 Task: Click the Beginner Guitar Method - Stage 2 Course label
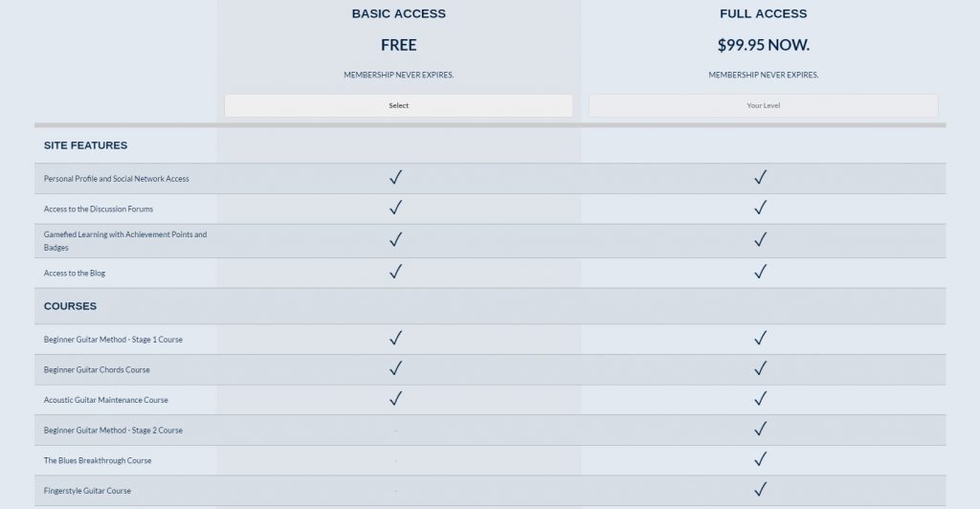click(113, 431)
